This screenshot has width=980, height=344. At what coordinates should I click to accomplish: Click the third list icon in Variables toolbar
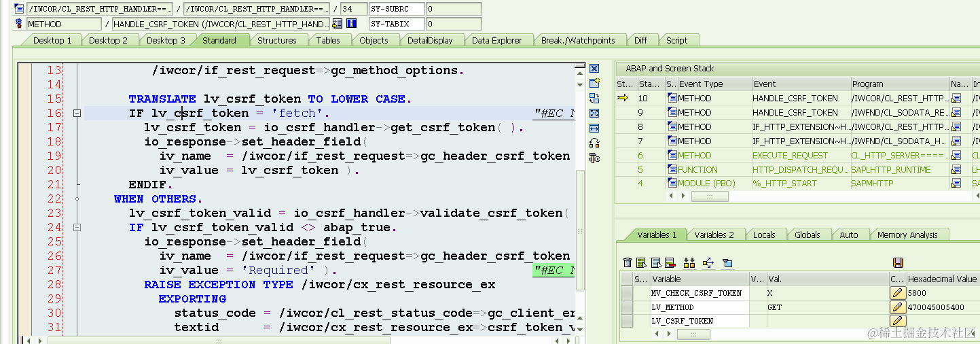click(x=656, y=262)
